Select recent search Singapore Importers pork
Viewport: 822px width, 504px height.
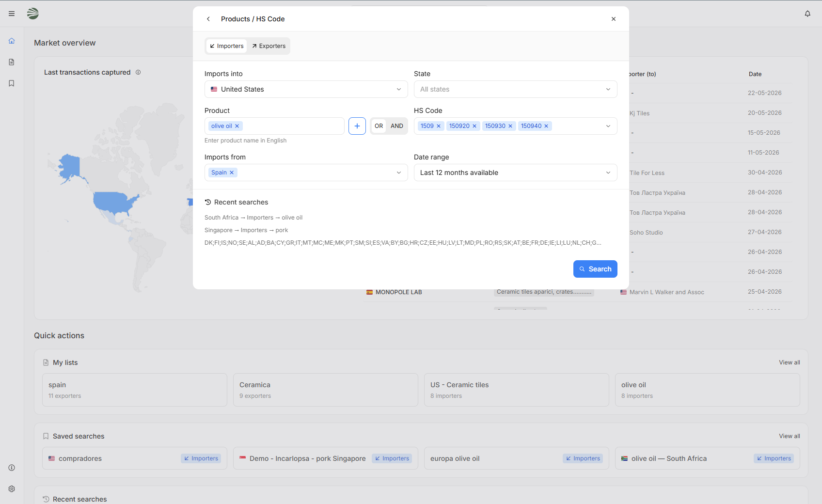coord(246,230)
